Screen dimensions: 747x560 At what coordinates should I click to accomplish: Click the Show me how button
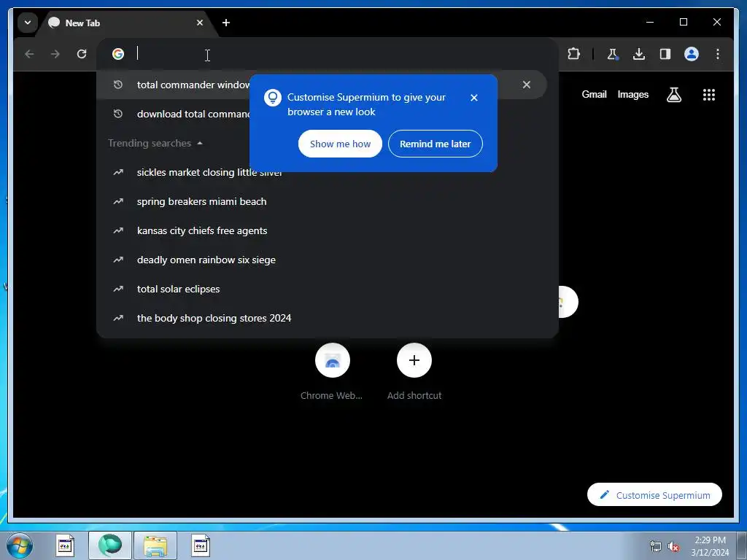(x=340, y=144)
